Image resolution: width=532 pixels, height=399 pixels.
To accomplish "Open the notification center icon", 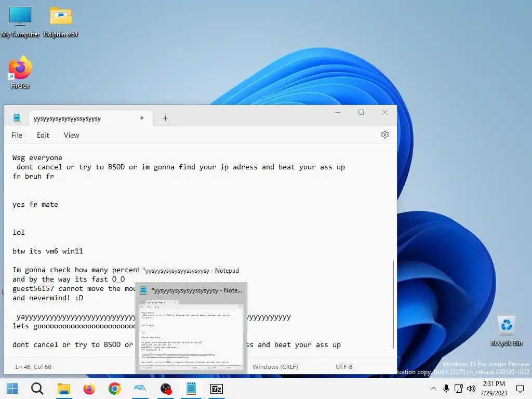I will coord(520,389).
